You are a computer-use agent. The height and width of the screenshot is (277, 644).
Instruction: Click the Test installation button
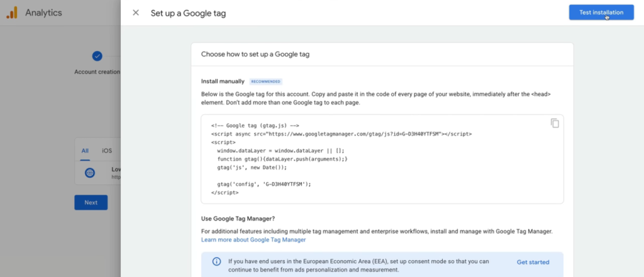pyautogui.click(x=601, y=13)
